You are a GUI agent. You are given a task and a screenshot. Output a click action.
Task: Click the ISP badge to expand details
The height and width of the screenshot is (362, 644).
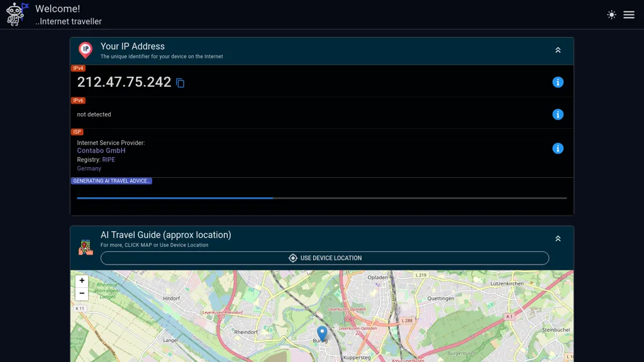78,131
